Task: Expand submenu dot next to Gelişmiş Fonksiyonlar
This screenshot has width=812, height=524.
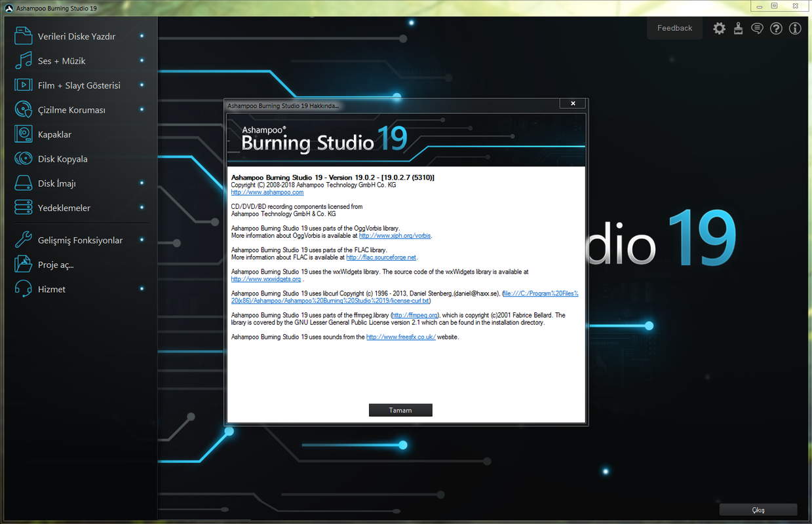Action: 142,240
